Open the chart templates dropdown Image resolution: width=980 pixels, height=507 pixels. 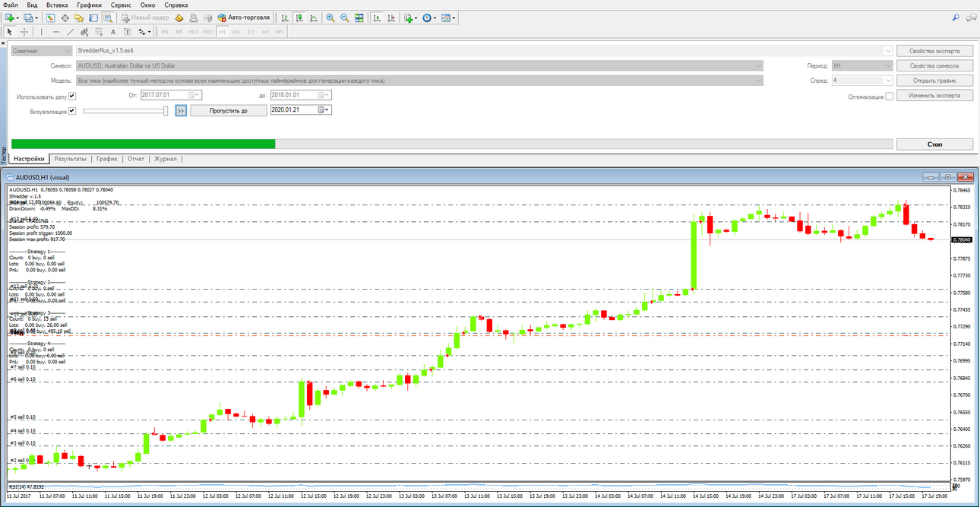pyautogui.click(x=448, y=17)
